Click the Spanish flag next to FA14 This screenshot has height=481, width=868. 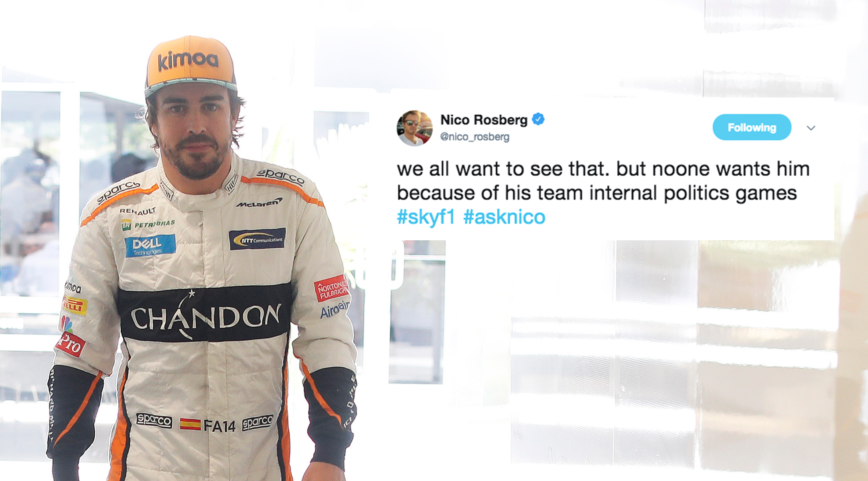click(190, 424)
